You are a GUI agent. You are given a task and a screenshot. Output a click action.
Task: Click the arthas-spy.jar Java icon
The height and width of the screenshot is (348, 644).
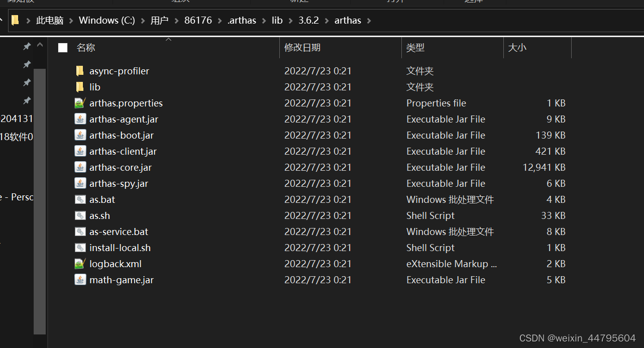(x=80, y=183)
